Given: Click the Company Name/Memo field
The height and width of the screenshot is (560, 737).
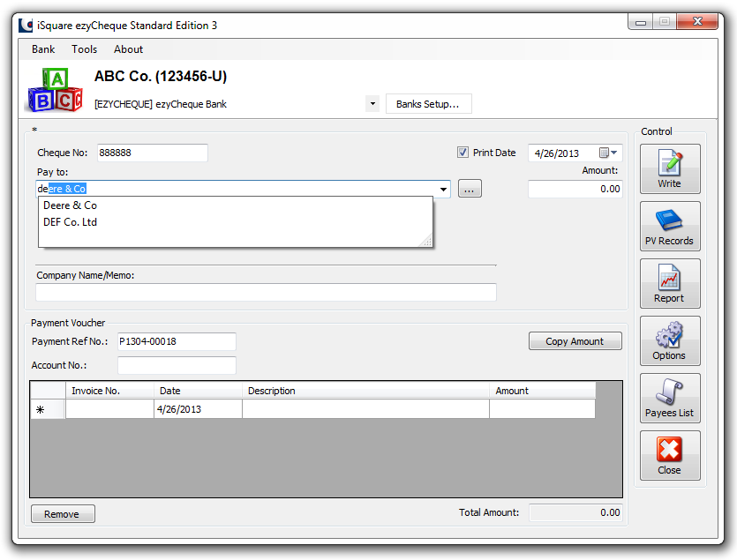Looking at the screenshot, I should click(266, 292).
